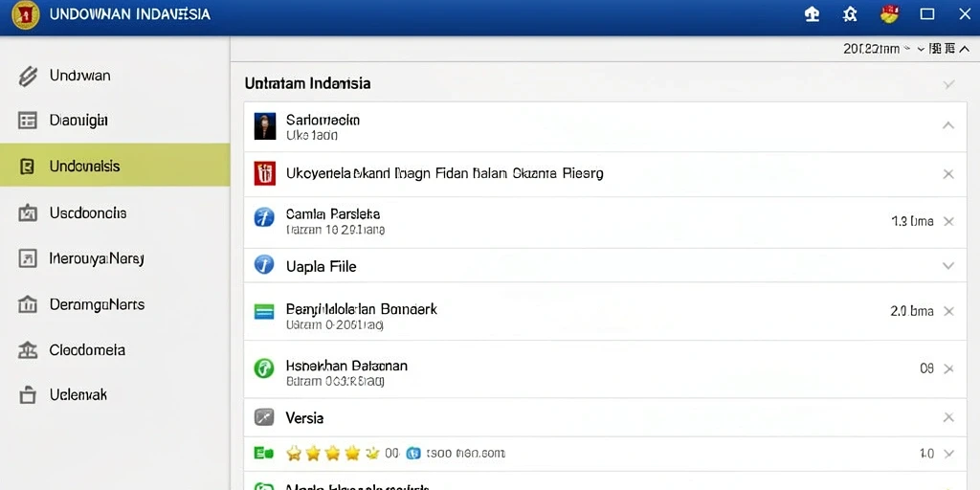
Task: Remove the Versia row with its X
Action: pyautogui.click(x=948, y=417)
